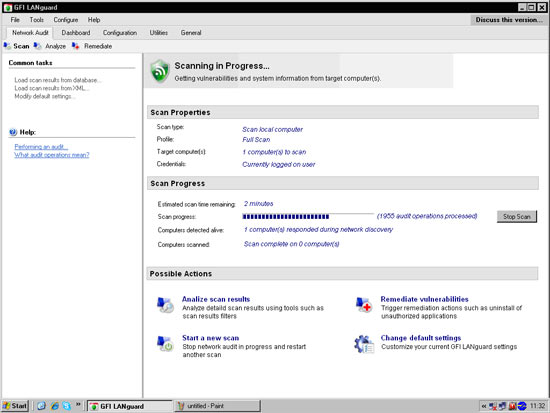The height and width of the screenshot is (413, 550).
Task: Open the Tools menu
Action: click(x=36, y=20)
